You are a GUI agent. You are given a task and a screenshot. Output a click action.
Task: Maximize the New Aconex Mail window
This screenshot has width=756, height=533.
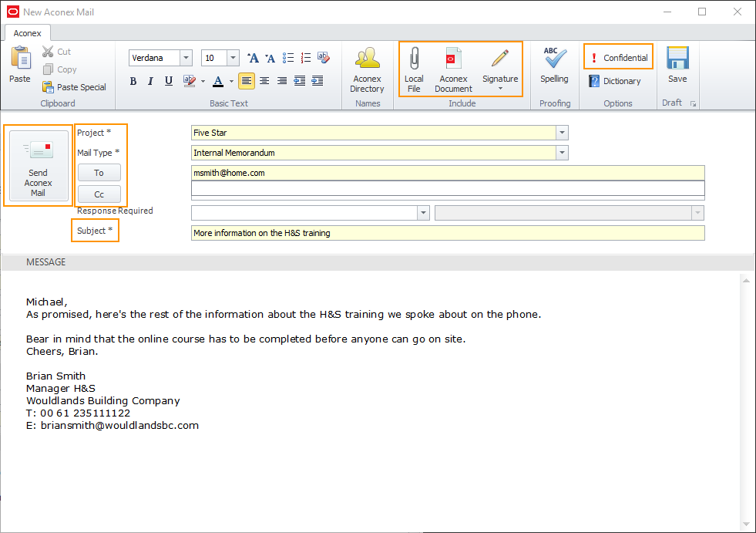[702, 12]
